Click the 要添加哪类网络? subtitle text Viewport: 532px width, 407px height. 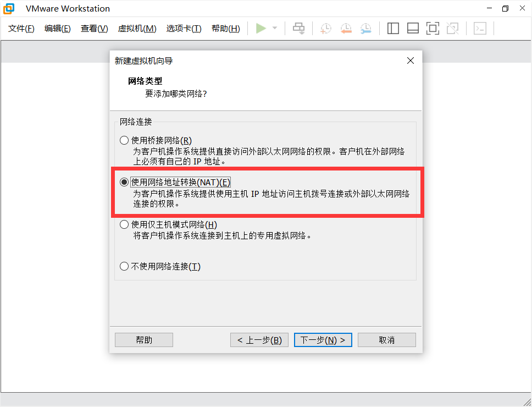[x=176, y=94]
